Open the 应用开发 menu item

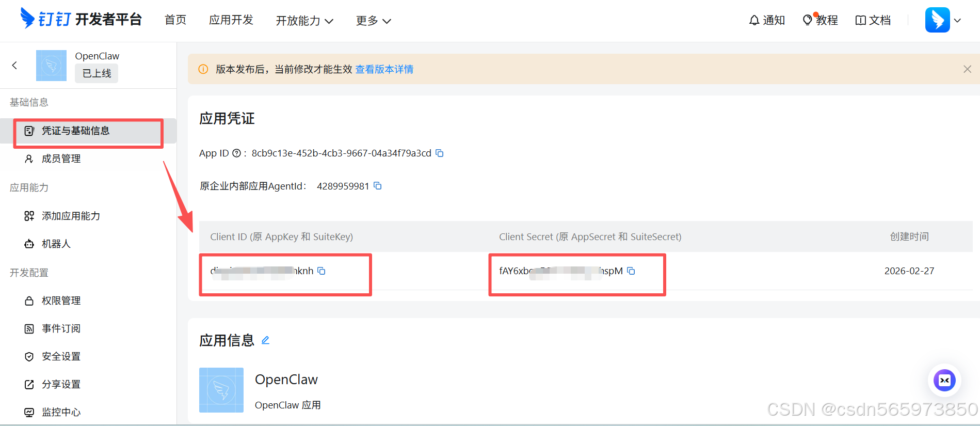click(231, 20)
